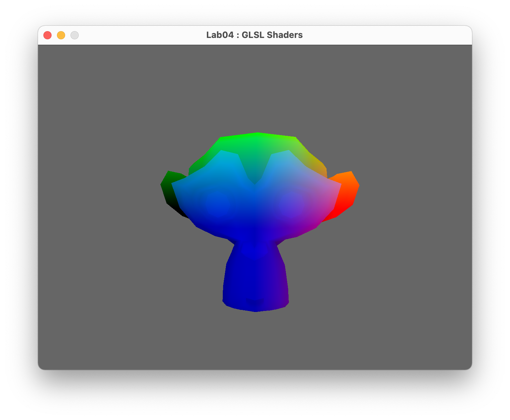Screen dimensions: 510x420
Task: Pick the teal V-shaped brow between the eyes
Action: click(254, 169)
